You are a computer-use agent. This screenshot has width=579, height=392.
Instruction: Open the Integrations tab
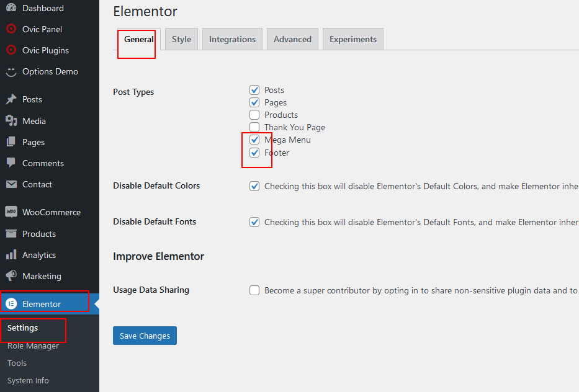(232, 39)
